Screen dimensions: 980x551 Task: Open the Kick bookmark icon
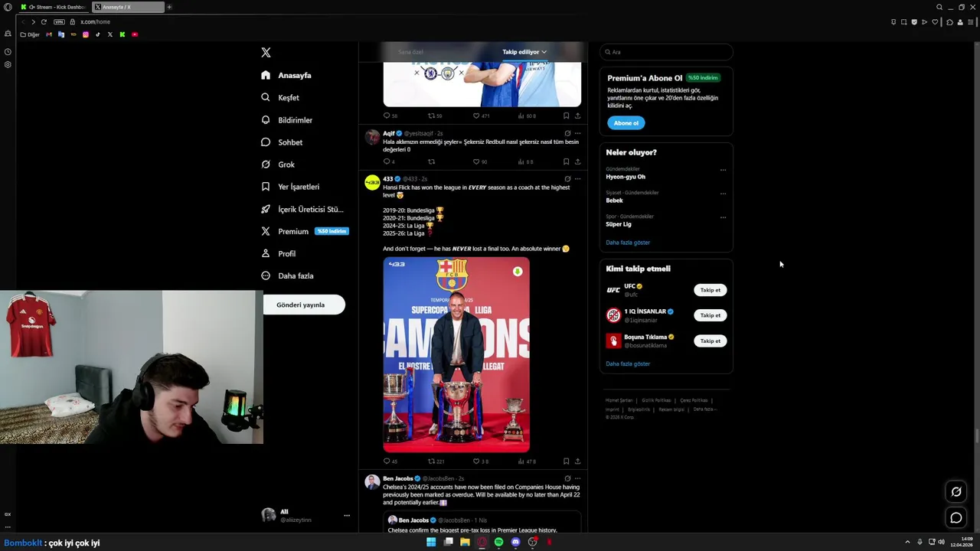[122, 34]
